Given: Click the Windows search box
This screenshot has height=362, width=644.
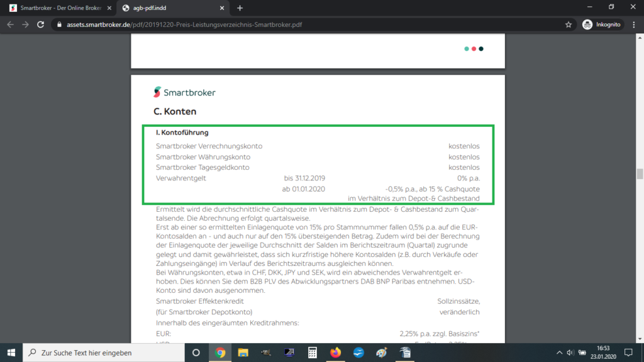Looking at the screenshot, I should (104, 353).
